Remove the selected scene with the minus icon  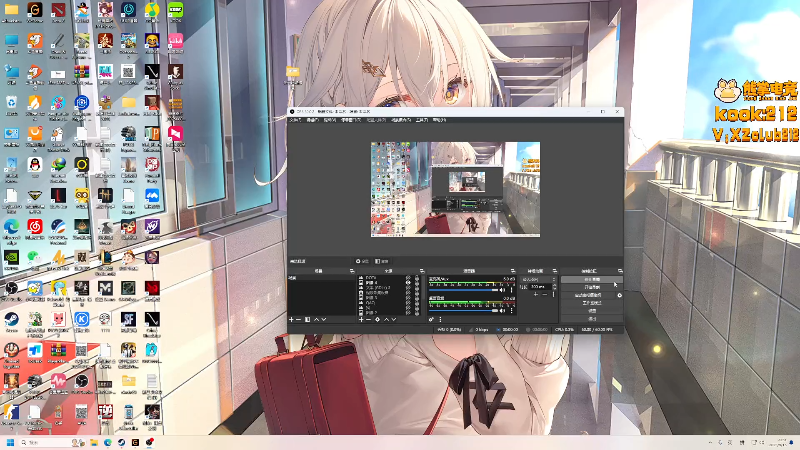[298, 319]
